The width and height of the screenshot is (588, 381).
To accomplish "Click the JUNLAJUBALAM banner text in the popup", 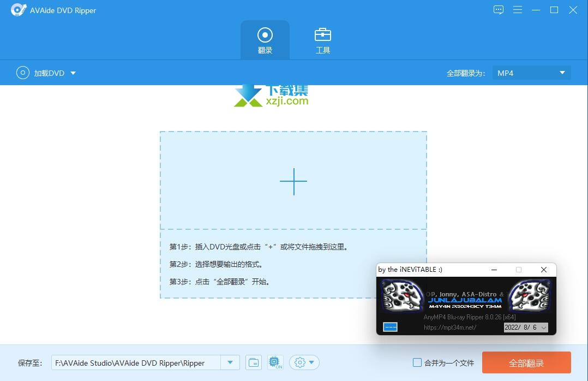I will point(465,300).
